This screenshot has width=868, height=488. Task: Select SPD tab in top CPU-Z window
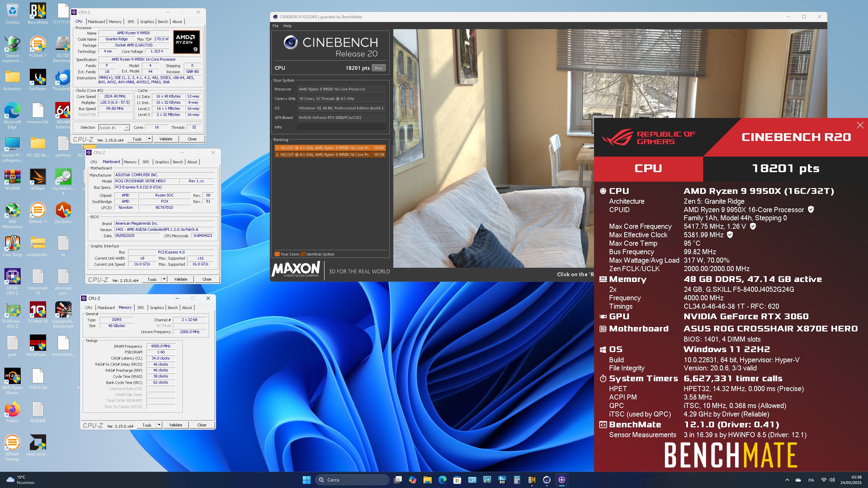131,22
